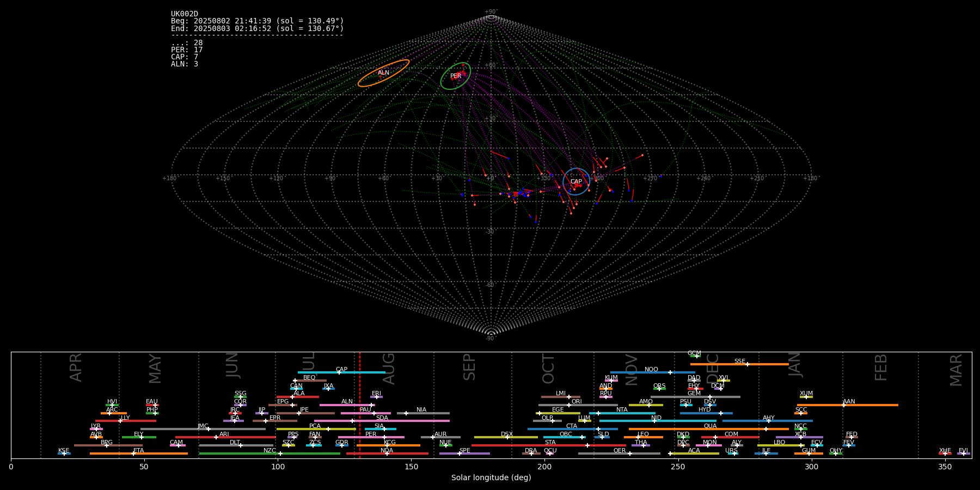Image resolution: width=980 pixels, height=490 pixels.
Task: Click the EVI shower label
Action: (x=963, y=451)
